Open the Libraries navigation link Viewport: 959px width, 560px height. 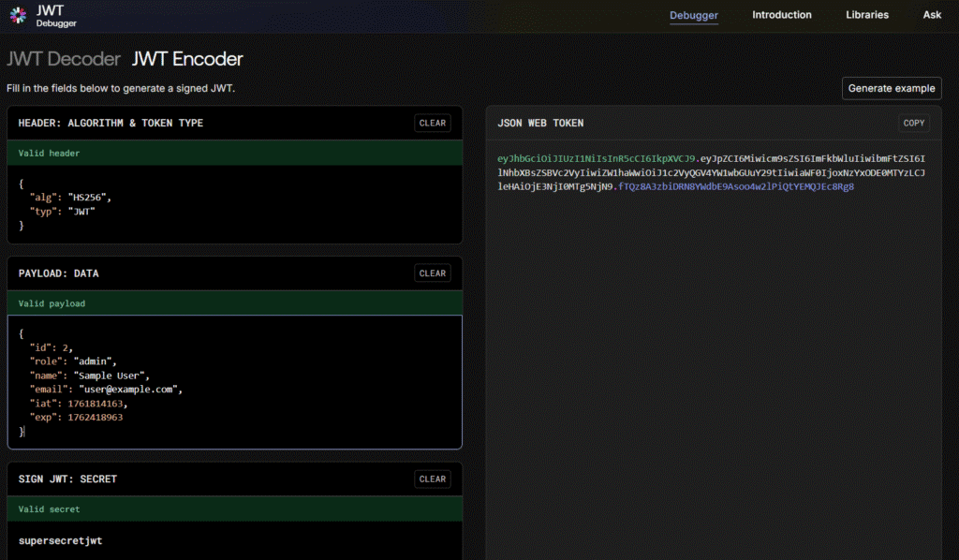pyautogui.click(x=867, y=15)
